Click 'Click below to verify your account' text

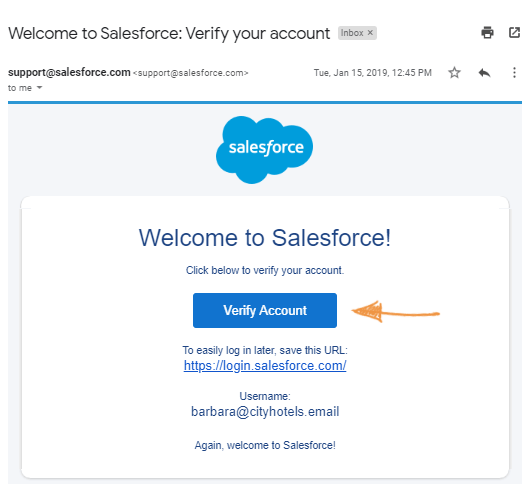[x=265, y=270]
